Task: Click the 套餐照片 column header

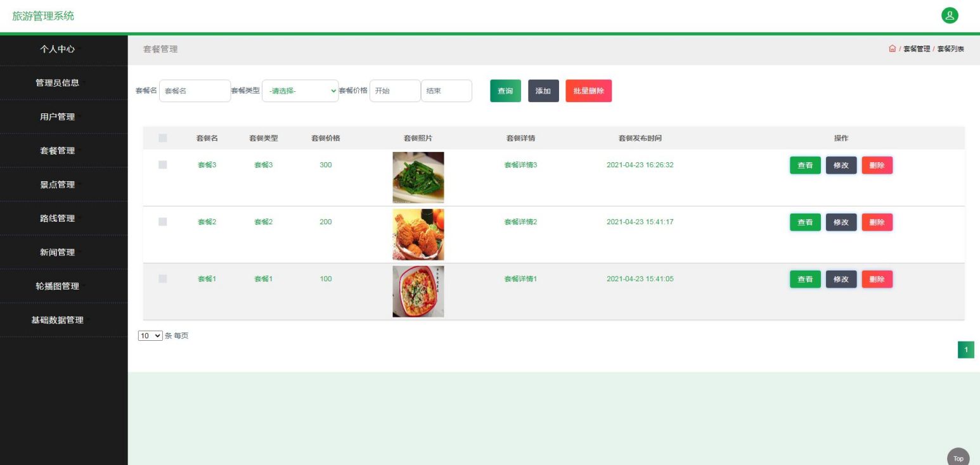Action: [x=418, y=138]
